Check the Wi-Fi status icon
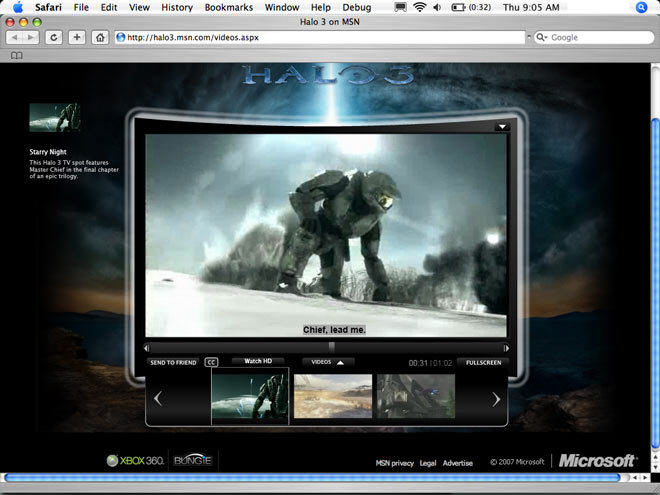Image resolution: width=660 pixels, height=495 pixels. click(x=420, y=7)
